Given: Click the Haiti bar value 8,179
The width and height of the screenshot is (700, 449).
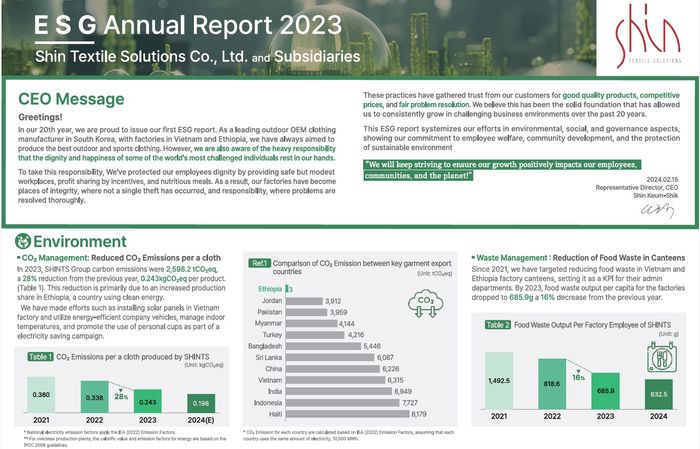Looking at the screenshot, I should click(419, 414).
